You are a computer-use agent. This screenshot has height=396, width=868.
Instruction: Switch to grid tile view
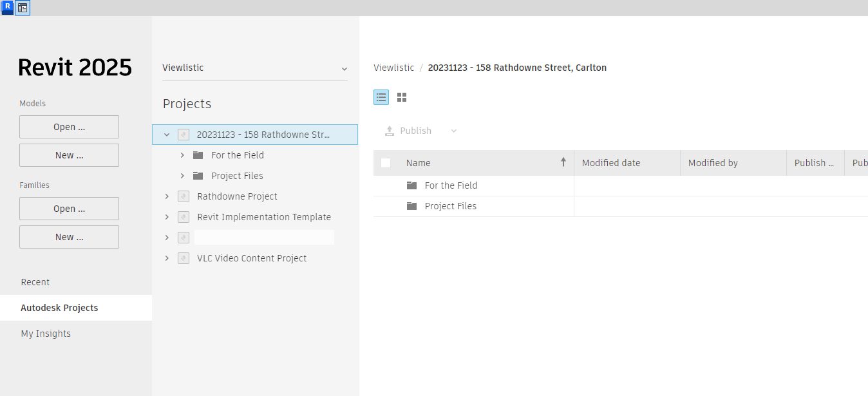coord(402,97)
